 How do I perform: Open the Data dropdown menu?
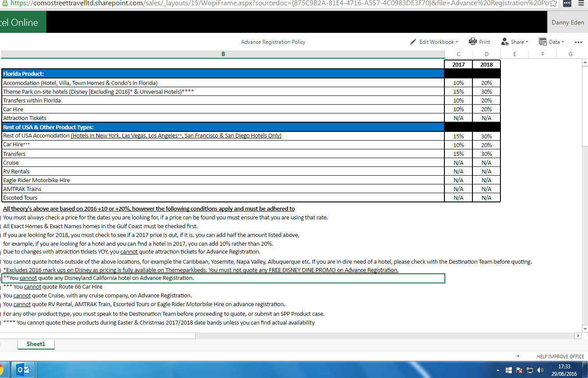coord(551,42)
